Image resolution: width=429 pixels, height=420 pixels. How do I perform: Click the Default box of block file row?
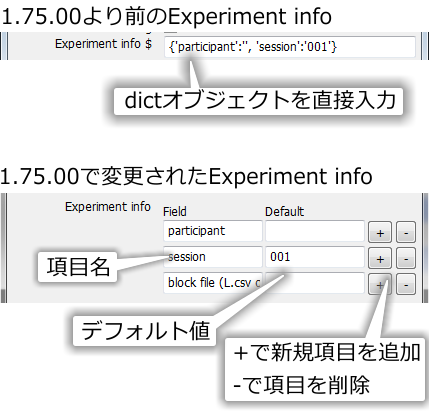click(315, 283)
